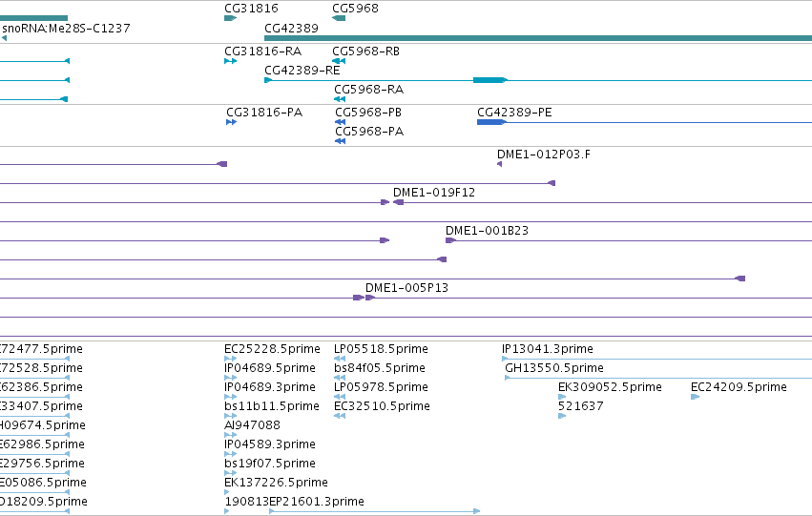Select snoRNA:Me28S-C1237 label
812x516 pixels.
66,29
